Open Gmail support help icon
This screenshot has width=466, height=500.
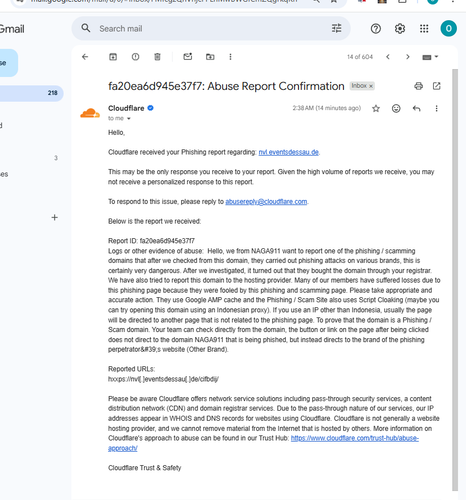click(376, 29)
